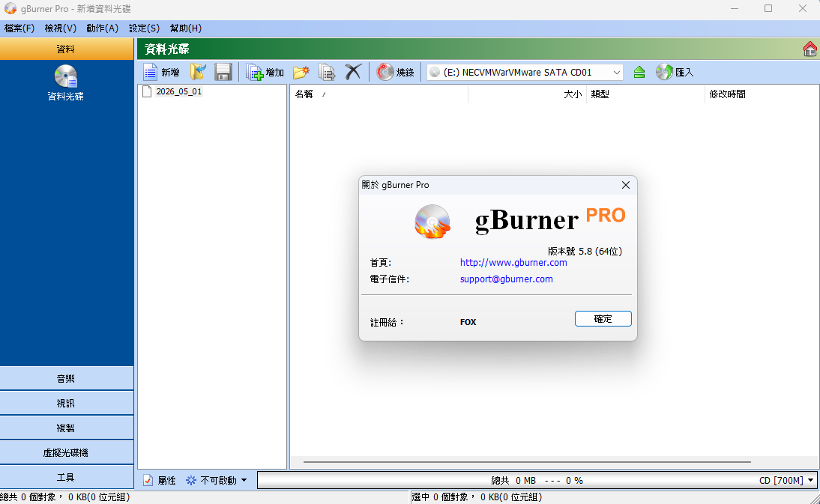Click the status bar total objects (總共) text
The width and height of the screenshot is (820, 504).
click(x=65, y=497)
